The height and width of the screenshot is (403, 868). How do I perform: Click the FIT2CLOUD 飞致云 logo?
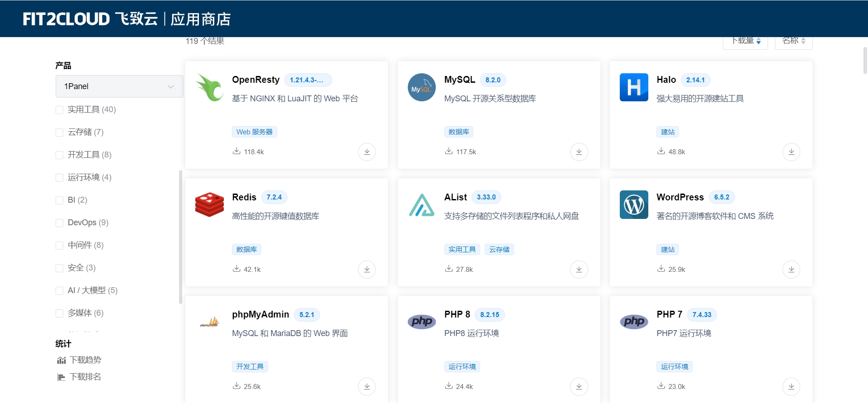tap(90, 19)
